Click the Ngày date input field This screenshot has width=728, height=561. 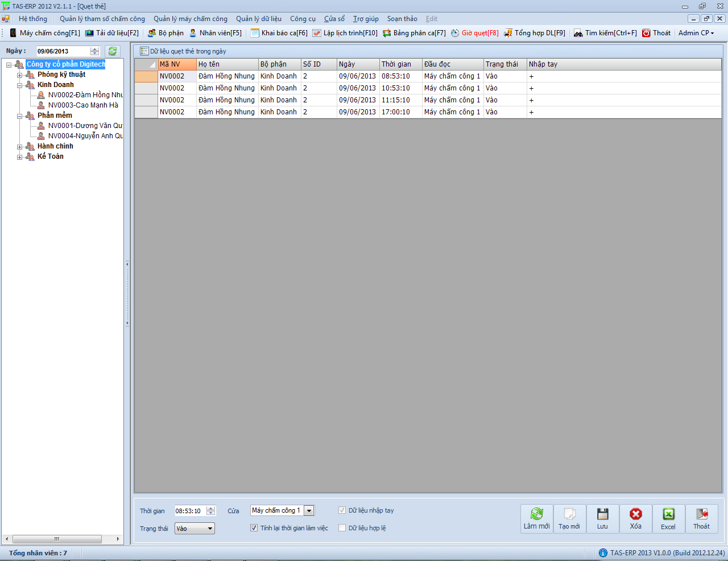pos(63,51)
